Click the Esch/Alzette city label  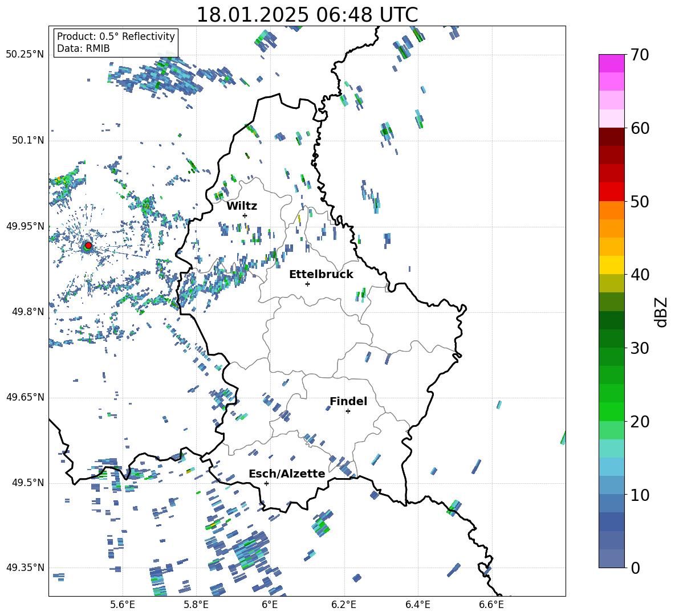(x=287, y=474)
